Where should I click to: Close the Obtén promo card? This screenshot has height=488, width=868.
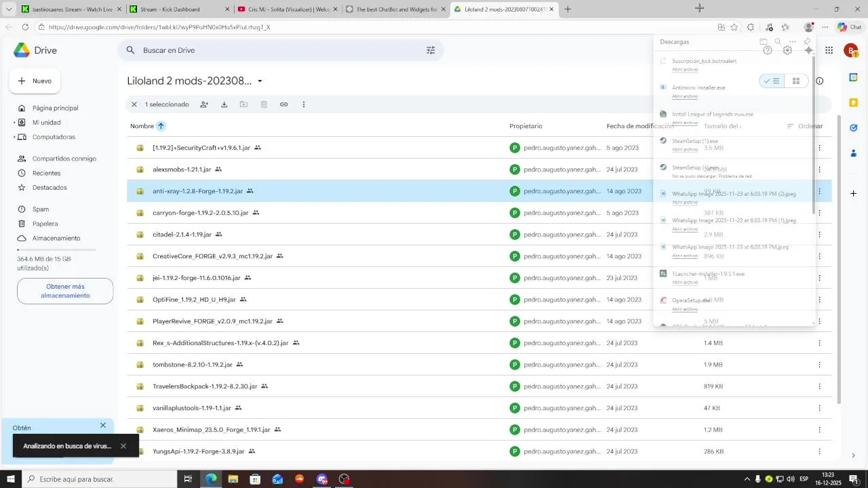pos(103,426)
